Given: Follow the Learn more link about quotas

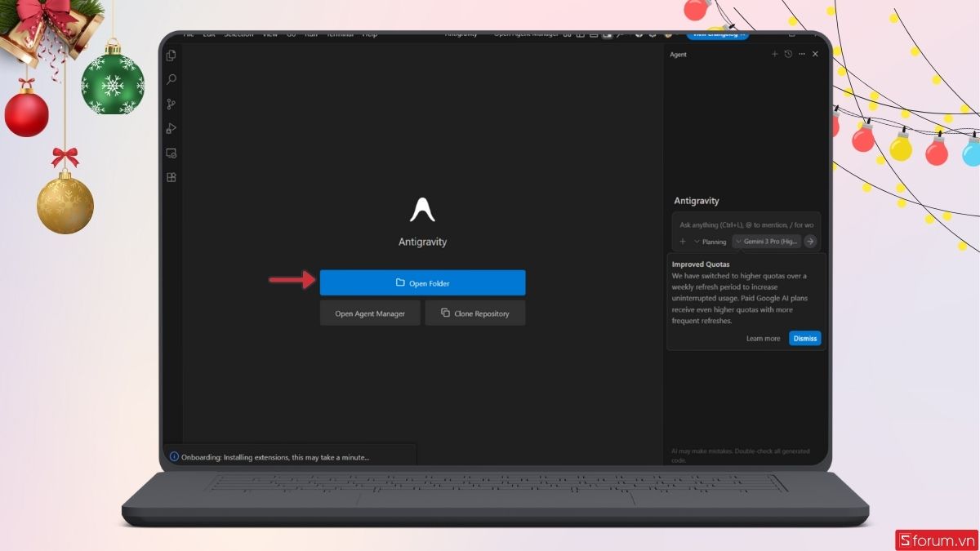Looking at the screenshot, I should [763, 338].
